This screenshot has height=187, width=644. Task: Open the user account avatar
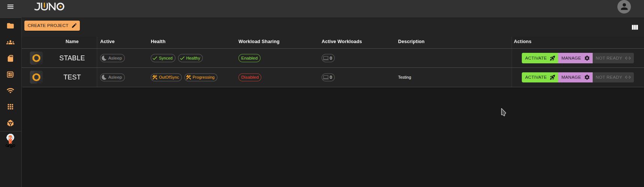624,7
